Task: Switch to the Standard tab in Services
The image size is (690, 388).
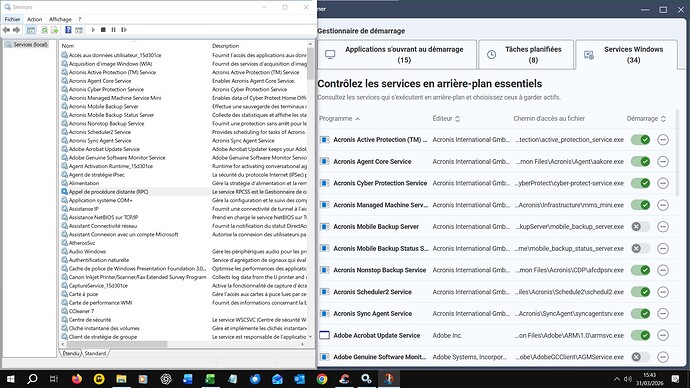Action: tap(95, 353)
